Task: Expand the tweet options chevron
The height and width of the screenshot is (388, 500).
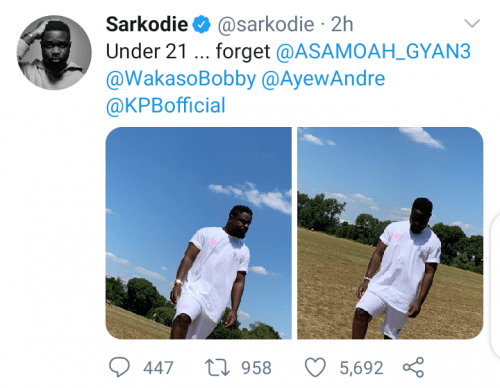Action: click(472, 23)
